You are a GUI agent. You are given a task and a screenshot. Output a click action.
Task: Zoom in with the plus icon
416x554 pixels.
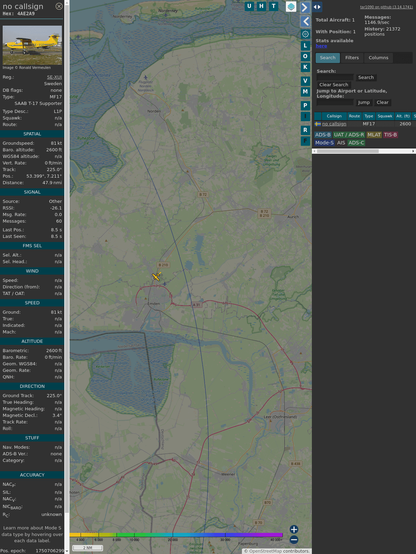click(294, 529)
